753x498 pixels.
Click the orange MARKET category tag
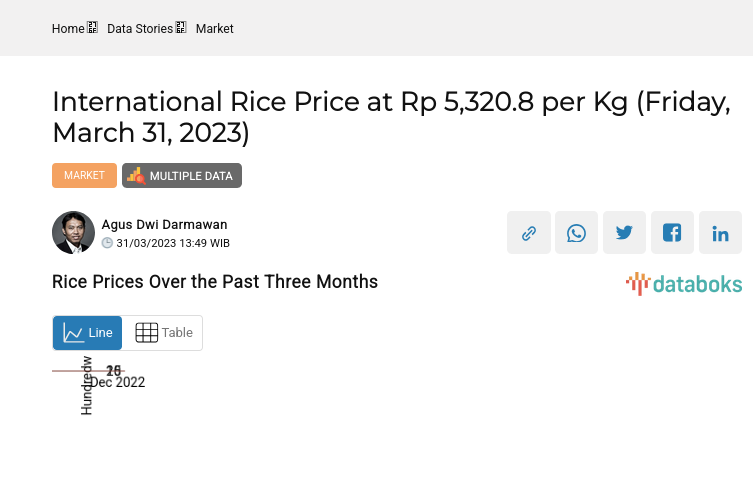(x=84, y=176)
